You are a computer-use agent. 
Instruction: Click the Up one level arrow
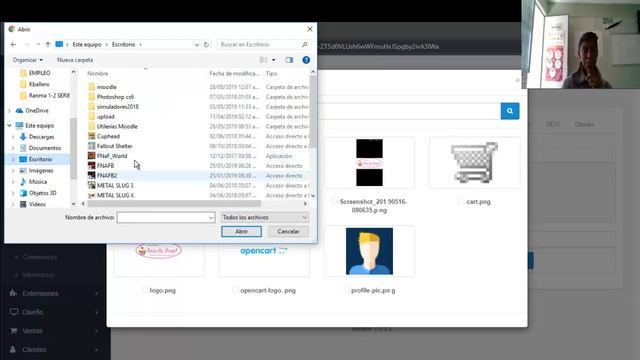pos(48,44)
